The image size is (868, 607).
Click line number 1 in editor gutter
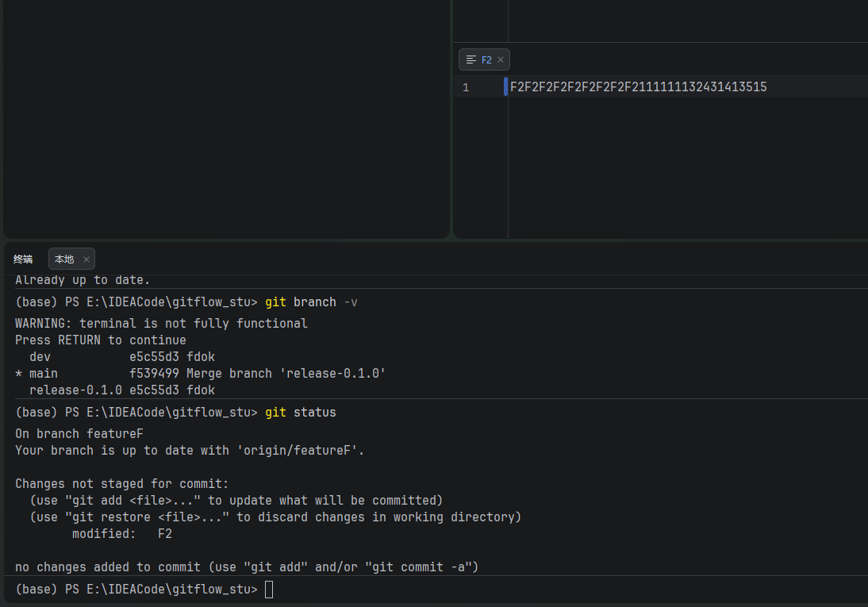466,87
